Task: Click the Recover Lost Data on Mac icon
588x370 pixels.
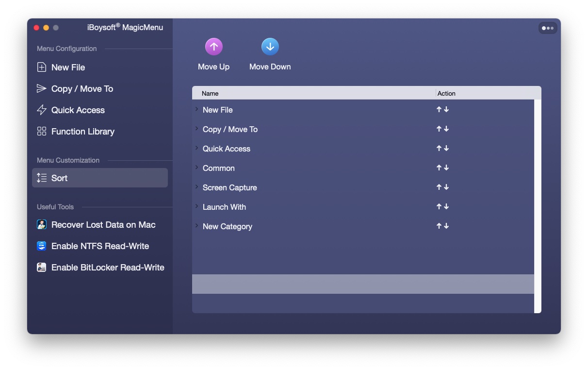Action: point(42,224)
